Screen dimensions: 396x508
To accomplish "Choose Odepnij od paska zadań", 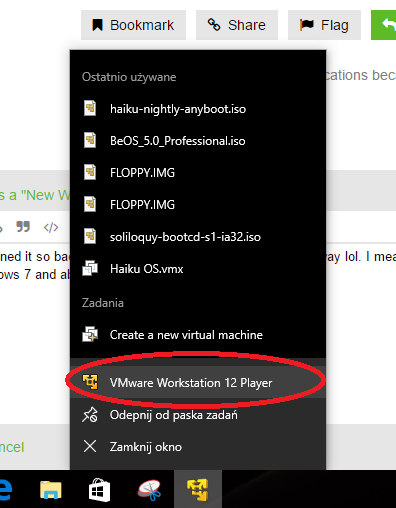I will pos(198,415).
